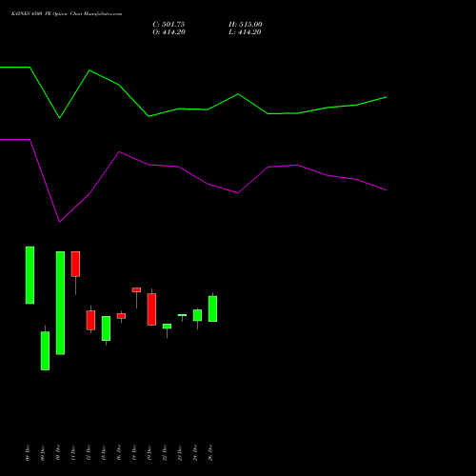Viewport: 476px width, 476px height.
Task: Click the 26 Dec date label
Action: click(x=210, y=453)
